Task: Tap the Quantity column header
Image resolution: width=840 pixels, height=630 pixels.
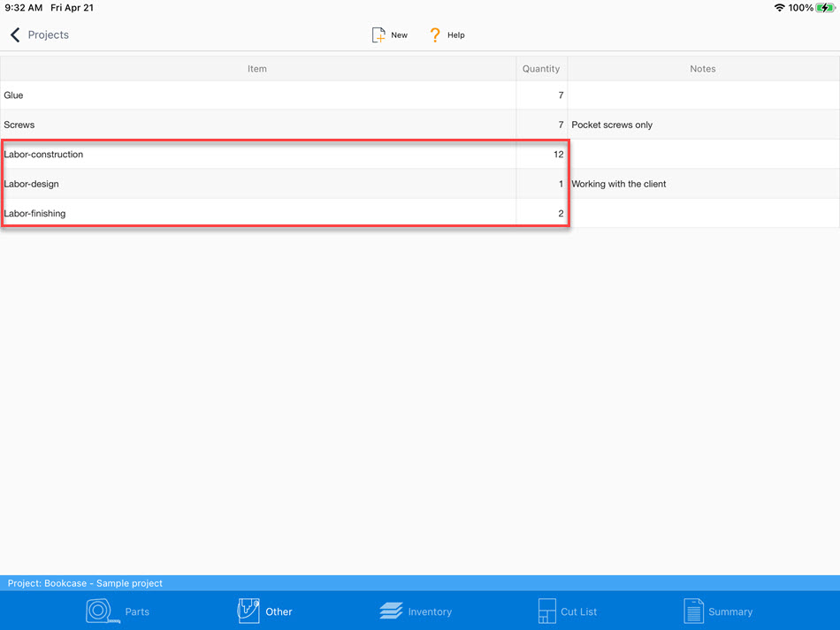Action: pyautogui.click(x=541, y=69)
